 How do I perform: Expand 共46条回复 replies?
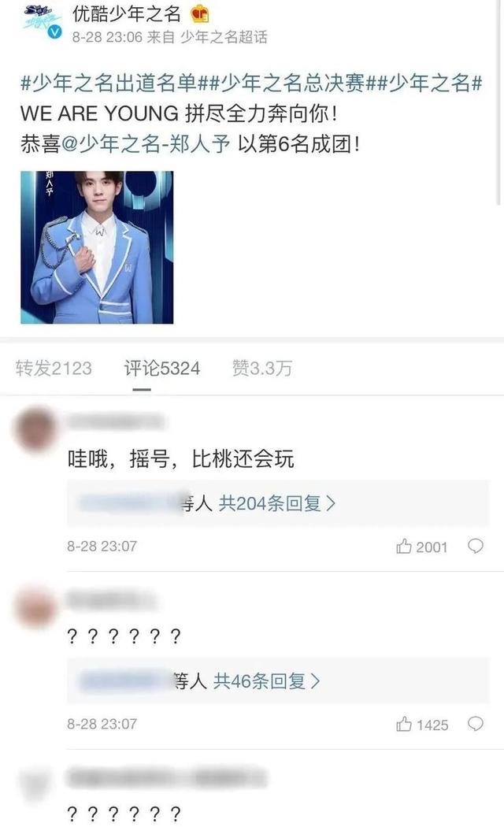[x=267, y=681]
